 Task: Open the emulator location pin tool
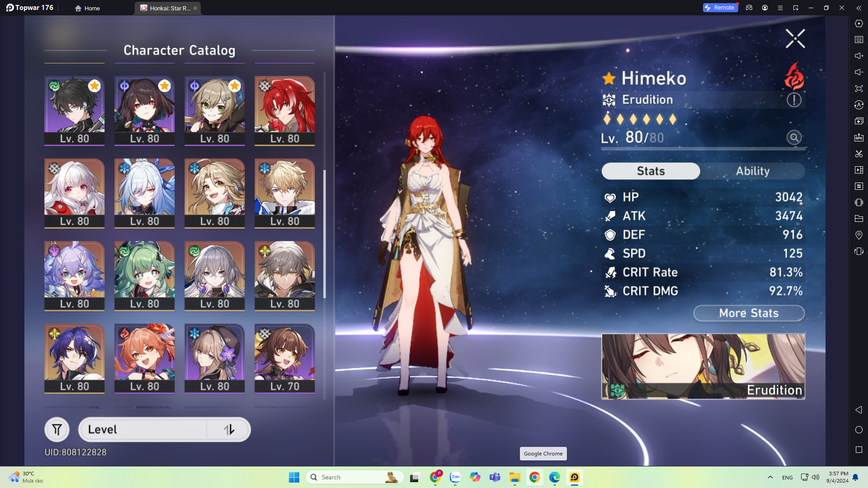point(859,235)
